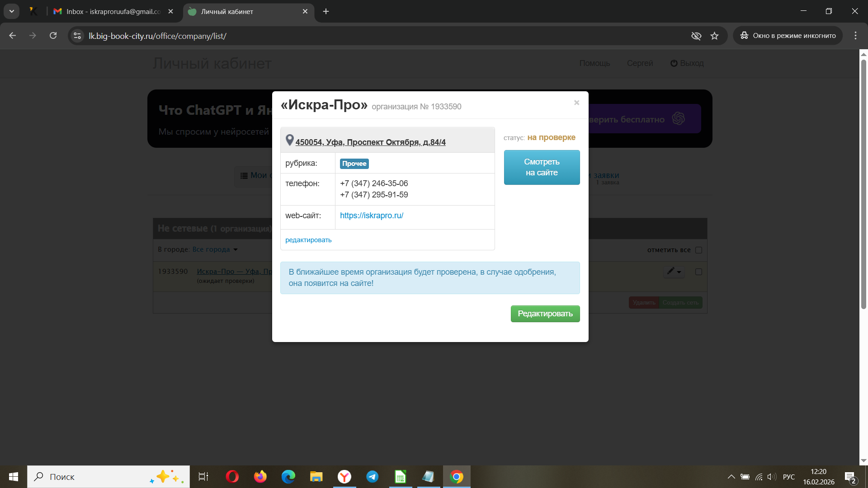This screenshot has width=868, height=488.
Task: Click the green Редактировать button
Action: click(545, 314)
